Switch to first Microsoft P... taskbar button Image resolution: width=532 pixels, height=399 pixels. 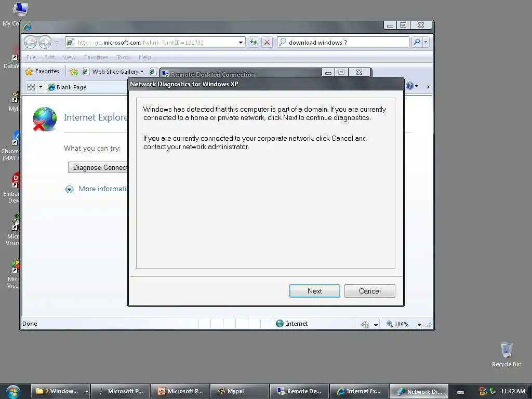coord(120,391)
